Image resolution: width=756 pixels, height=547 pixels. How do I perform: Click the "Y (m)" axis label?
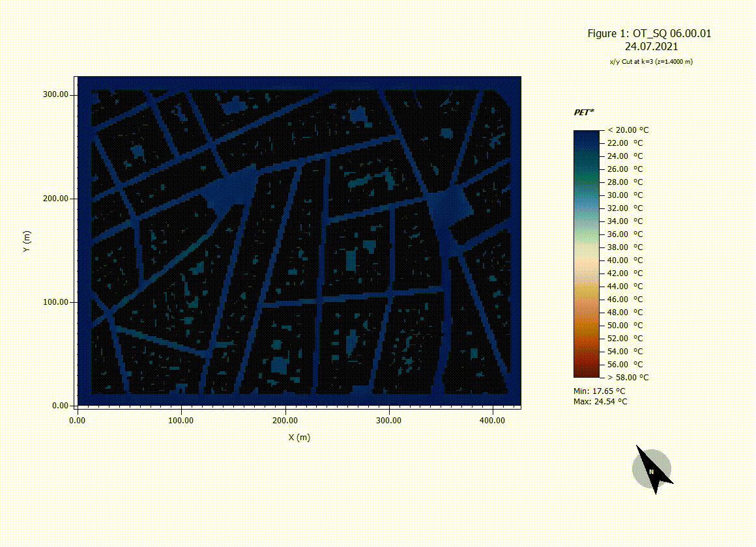27,242
